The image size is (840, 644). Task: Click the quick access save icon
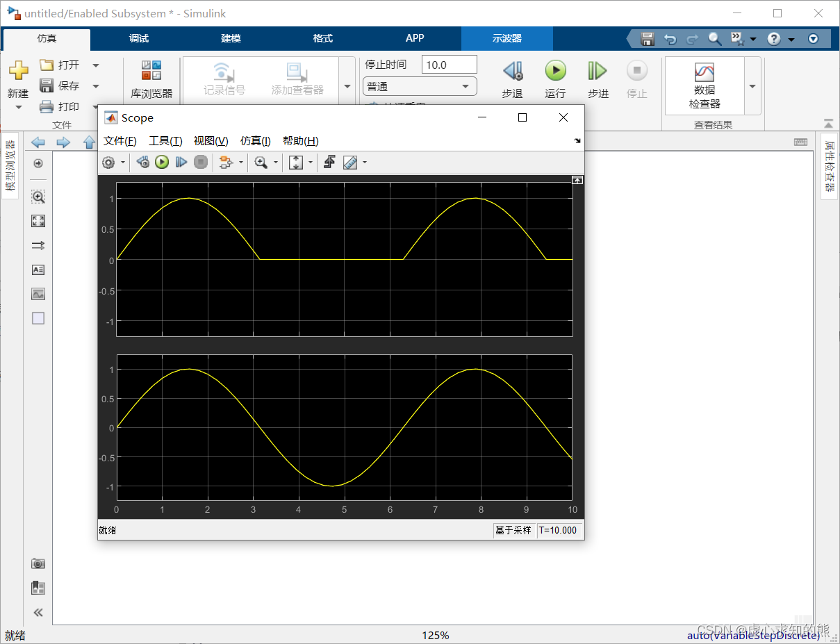648,39
